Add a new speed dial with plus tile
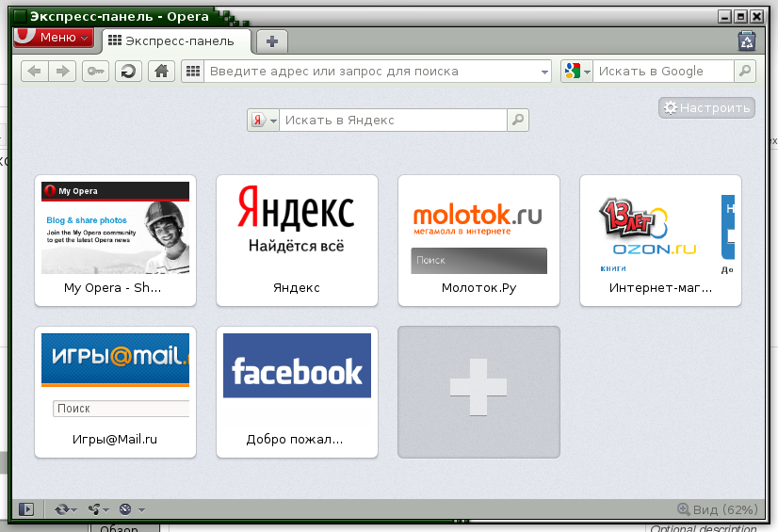Viewport: 778px width, 532px height. pos(478,392)
